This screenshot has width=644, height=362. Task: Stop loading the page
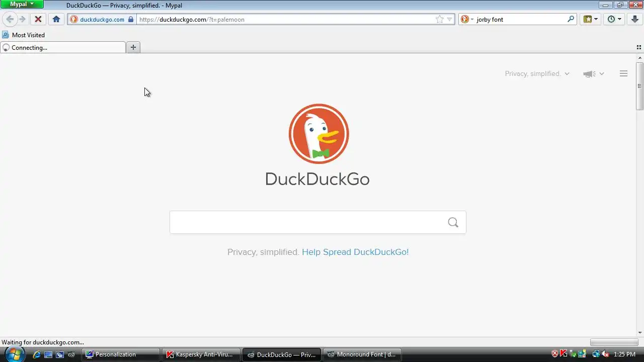(x=38, y=19)
